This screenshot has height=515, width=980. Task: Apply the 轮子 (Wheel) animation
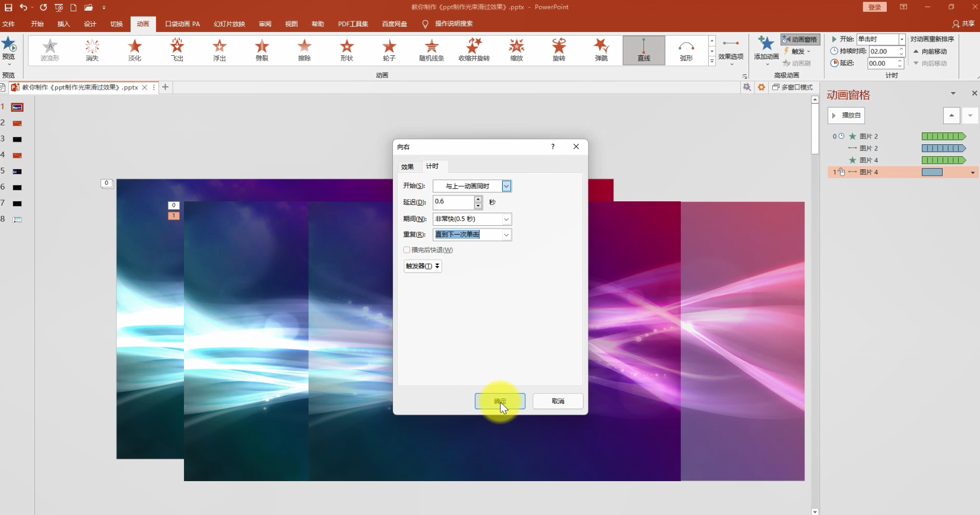pyautogui.click(x=389, y=50)
